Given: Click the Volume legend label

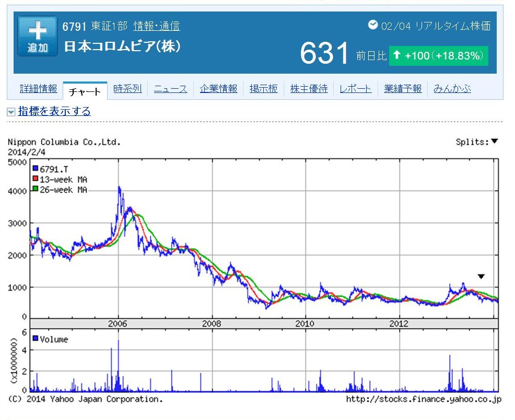Looking at the screenshot, I should point(54,339).
